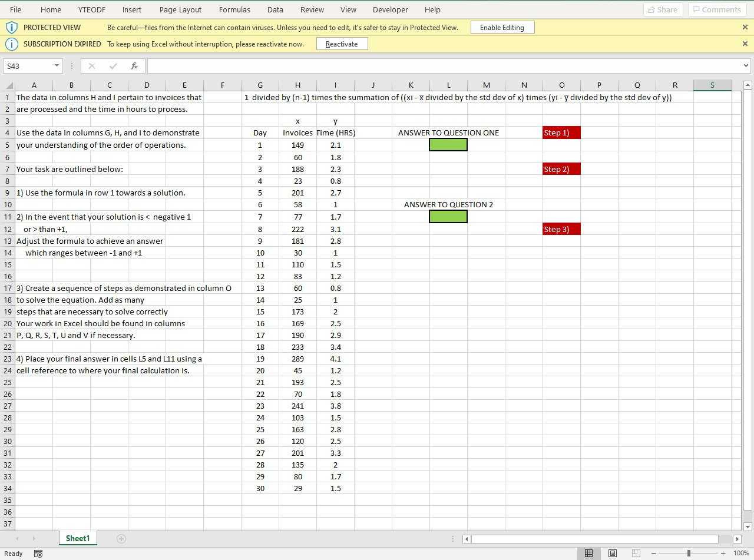Open the Developer ribbon tab
The height and width of the screenshot is (560, 754).
(x=390, y=9)
